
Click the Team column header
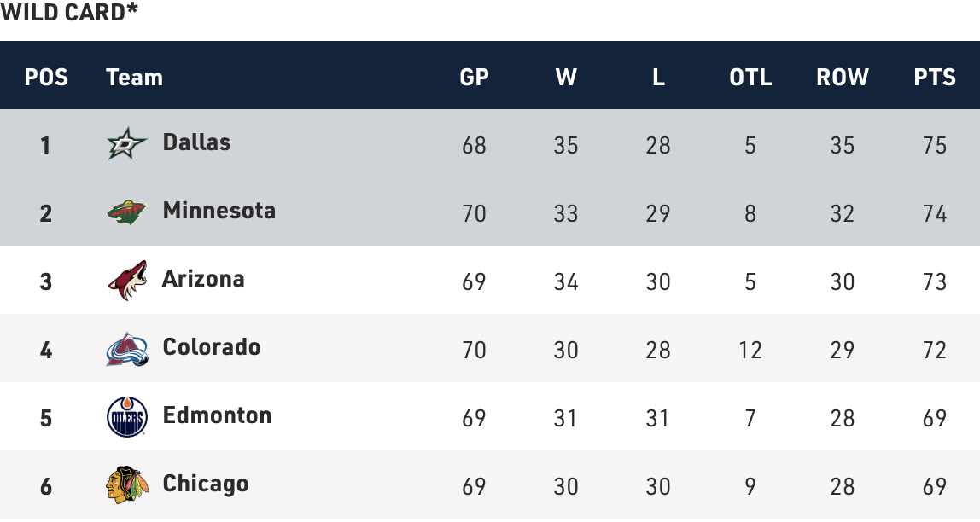[134, 78]
